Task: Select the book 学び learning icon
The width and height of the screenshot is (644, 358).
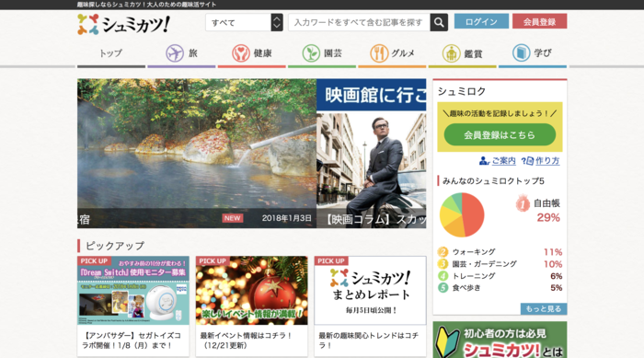Action: point(522,53)
